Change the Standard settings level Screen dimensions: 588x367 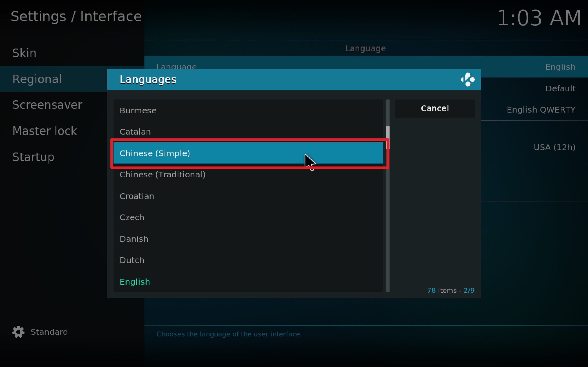[x=49, y=332]
